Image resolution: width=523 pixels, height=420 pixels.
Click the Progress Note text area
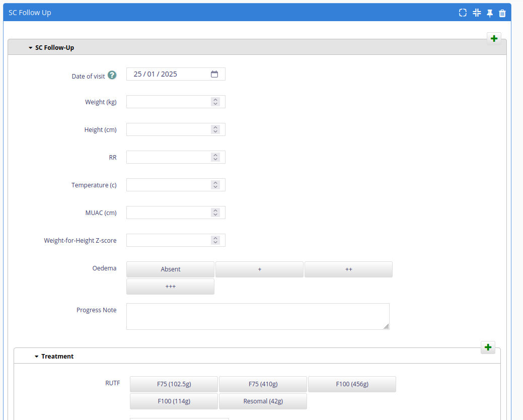(x=258, y=316)
